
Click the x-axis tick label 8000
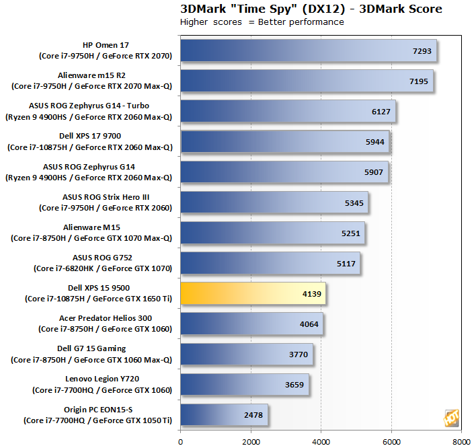(461, 442)
